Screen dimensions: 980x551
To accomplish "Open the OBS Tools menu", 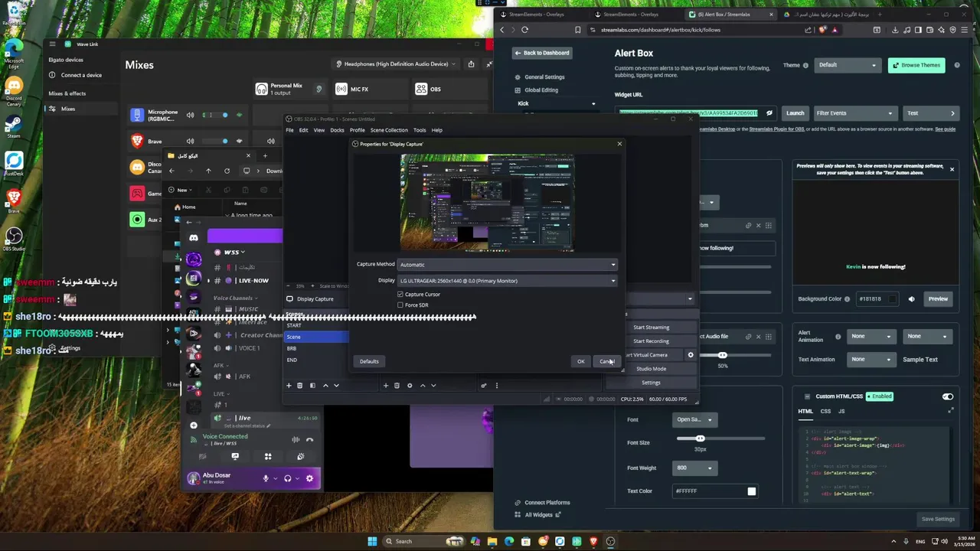I will (x=420, y=130).
